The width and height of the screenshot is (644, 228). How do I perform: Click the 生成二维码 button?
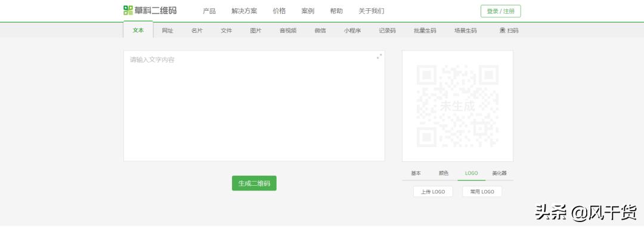(254, 183)
